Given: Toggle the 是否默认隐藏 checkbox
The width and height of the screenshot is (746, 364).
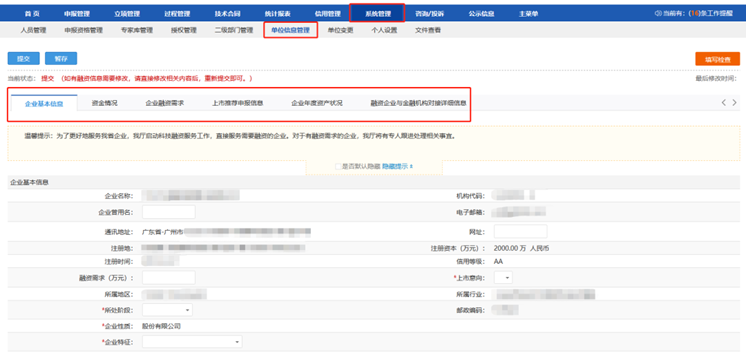Looking at the screenshot, I should [338, 166].
